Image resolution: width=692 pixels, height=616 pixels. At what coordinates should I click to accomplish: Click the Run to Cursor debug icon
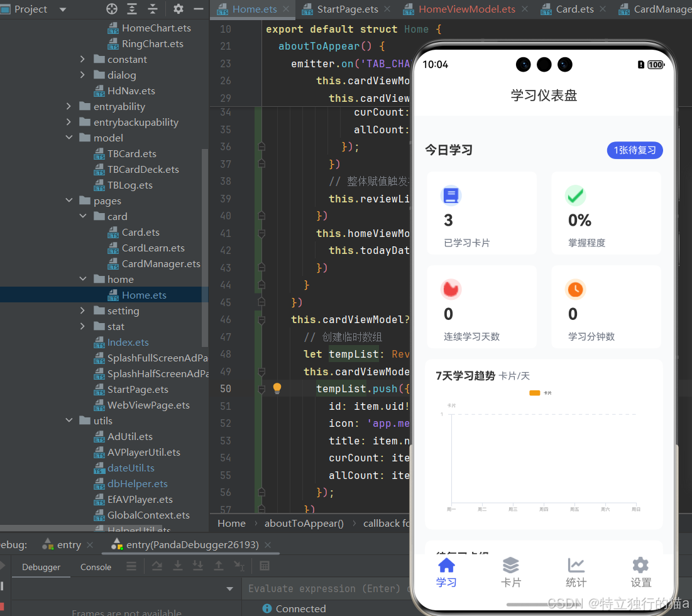239,566
